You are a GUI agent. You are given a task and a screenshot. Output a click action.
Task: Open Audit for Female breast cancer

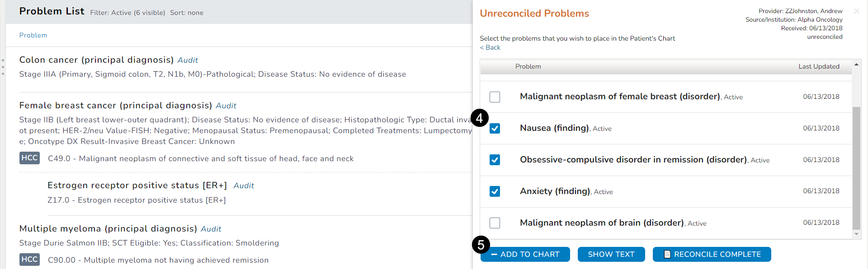click(x=226, y=106)
